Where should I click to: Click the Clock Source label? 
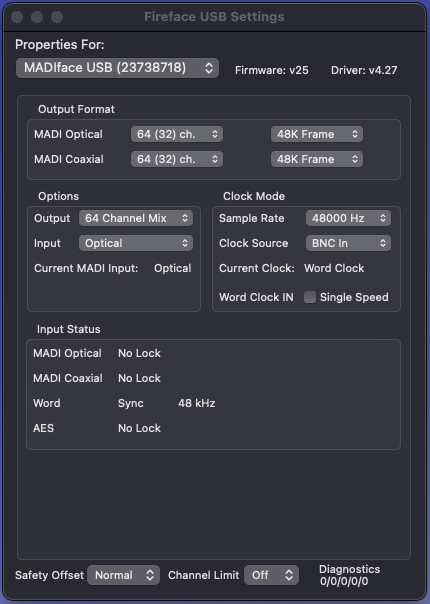click(x=254, y=243)
